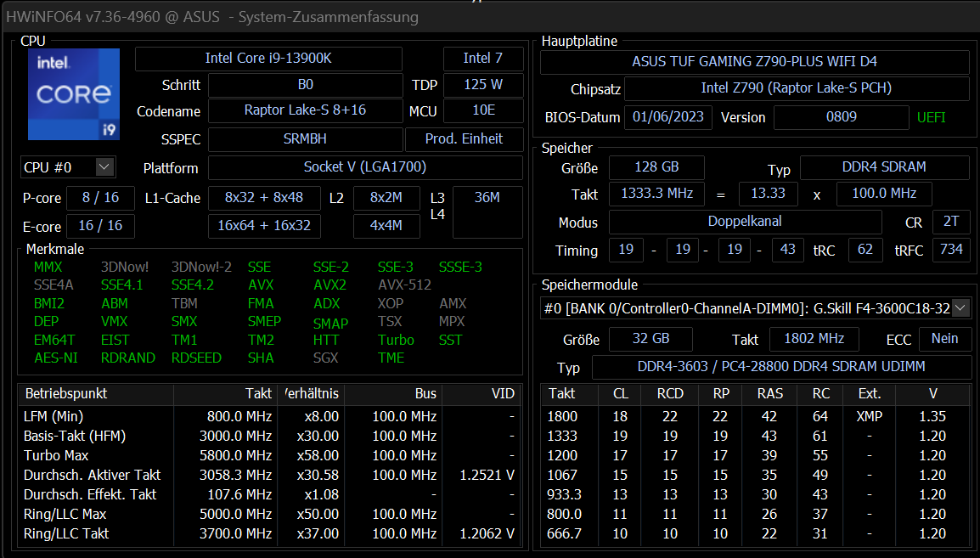Click the green UEFI label
980x558 pixels.
(x=932, y=117)
